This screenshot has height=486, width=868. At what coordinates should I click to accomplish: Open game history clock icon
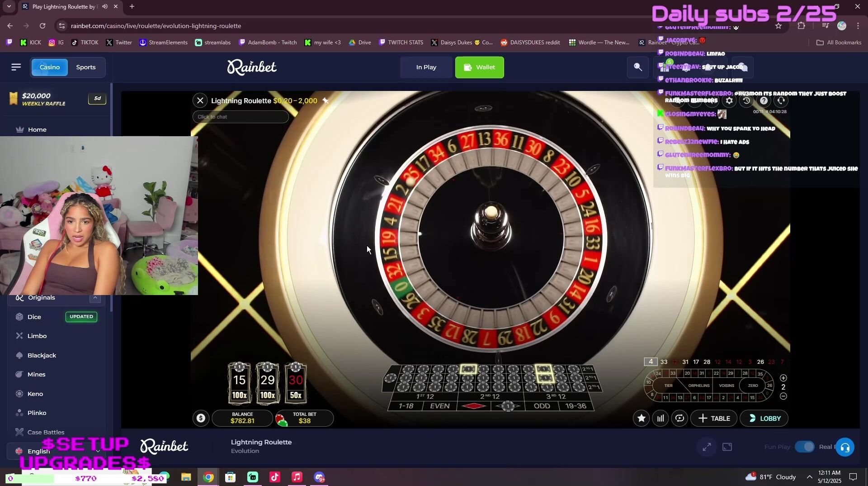point(746,100)
